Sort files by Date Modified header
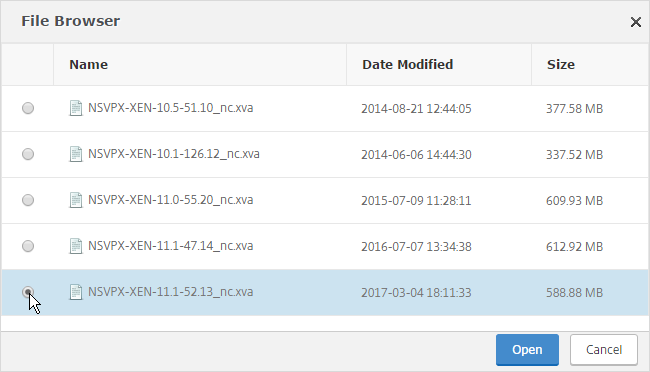Screen dimensions: 650x372 tap(407, 65)
